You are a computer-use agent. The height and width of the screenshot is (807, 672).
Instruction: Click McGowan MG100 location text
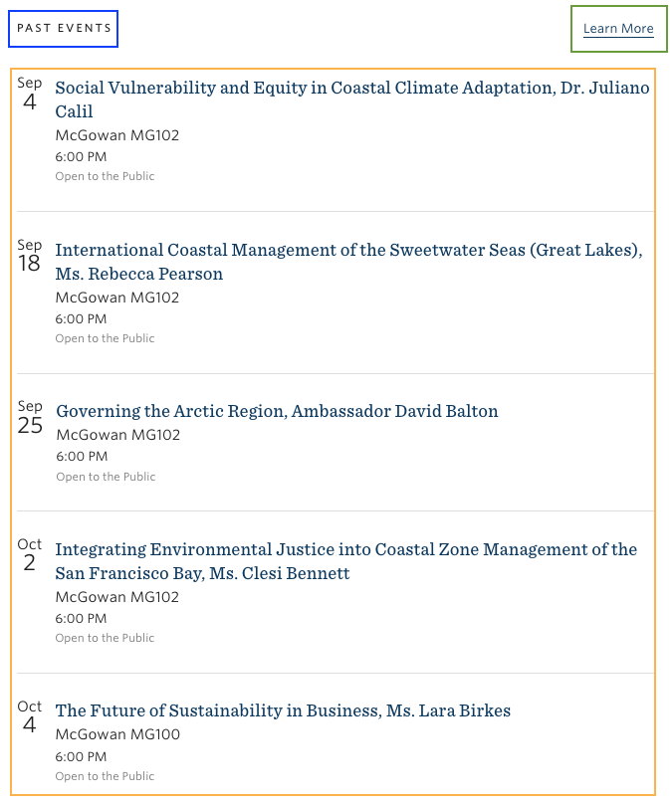(x=117, y=735)
